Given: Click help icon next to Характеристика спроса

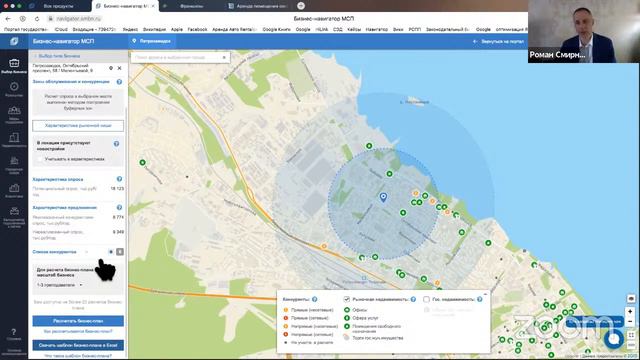Looking at the screenshot, I should [x=119, y=179].
